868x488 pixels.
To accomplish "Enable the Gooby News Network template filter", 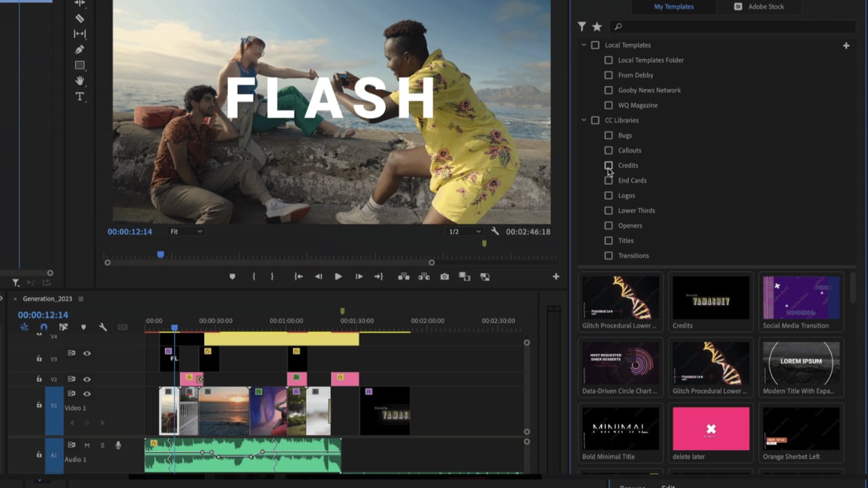I will pos(608,89).
